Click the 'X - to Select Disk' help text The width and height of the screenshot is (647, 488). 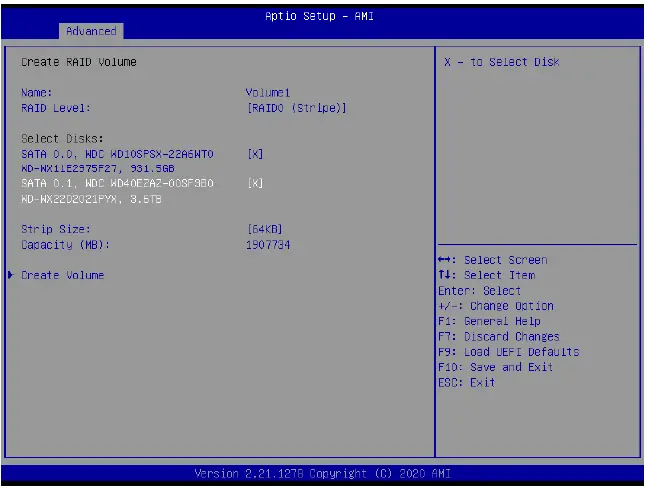point(502,62)
